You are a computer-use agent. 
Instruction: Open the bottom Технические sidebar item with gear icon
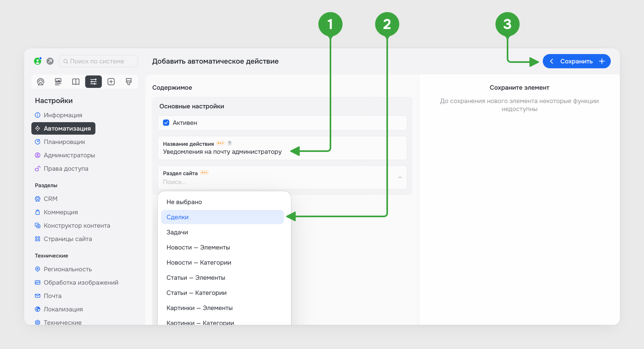coord(58,322)
